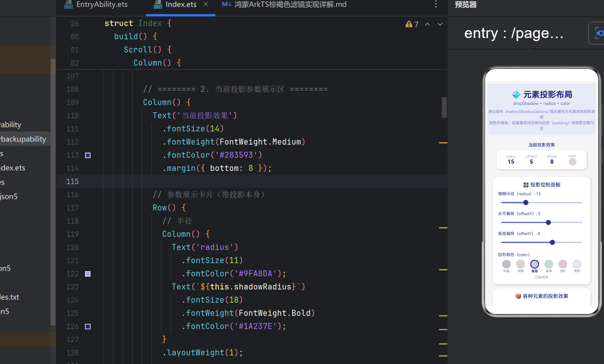This screenshot has width=604, height=364.
Task: Click the 当前投影效果 heading in preview
Action: coord(542,145)
